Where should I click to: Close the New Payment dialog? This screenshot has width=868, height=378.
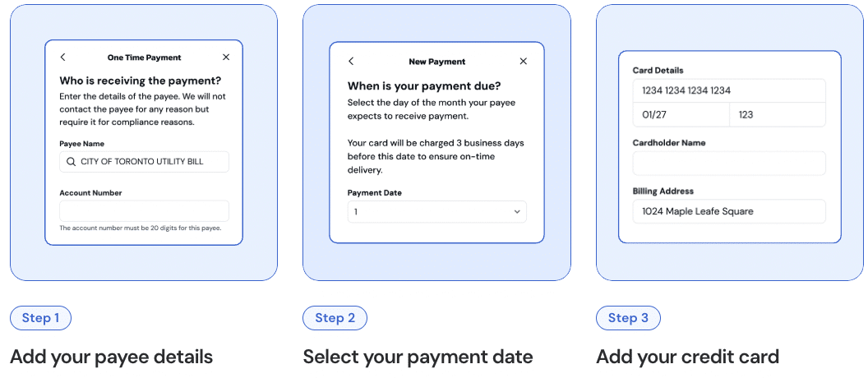coord(524,62)
